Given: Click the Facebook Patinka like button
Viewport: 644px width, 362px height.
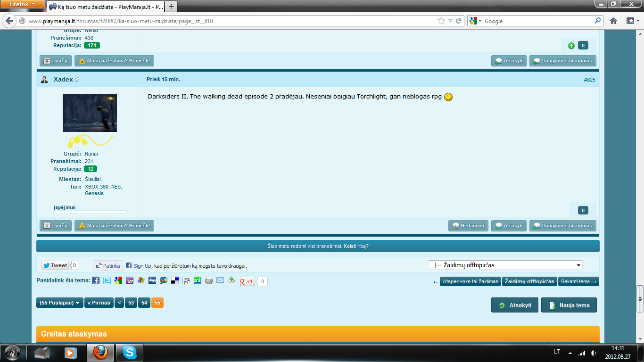Looking at the screenshot, I should [108, 265].
